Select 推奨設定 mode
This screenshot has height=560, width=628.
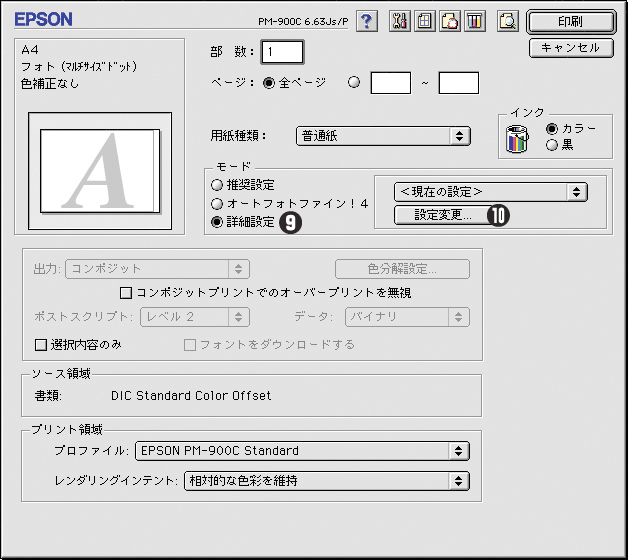coord(217,185)
